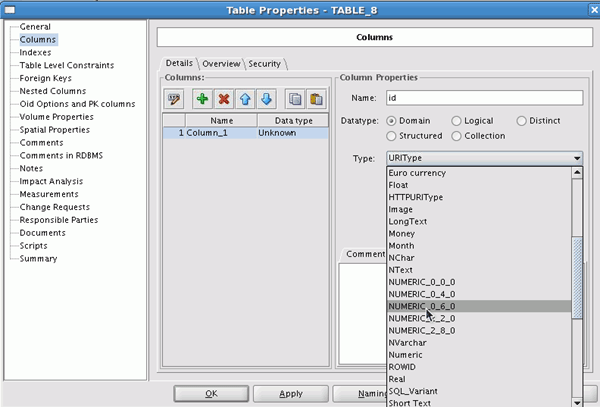Open Oid Options and PK columns page
This screenshot has height=407, width=600.
click(x=77, y=104)
